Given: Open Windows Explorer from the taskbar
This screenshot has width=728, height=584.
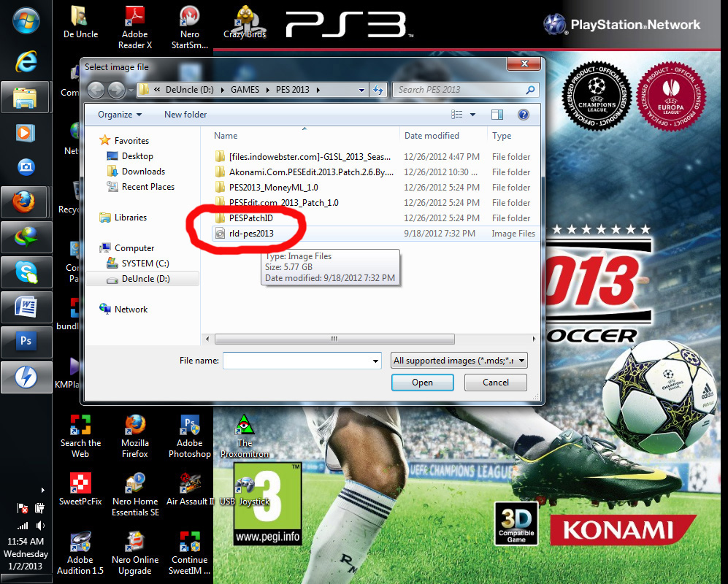Looking at the screenshot, I should 25,98.
